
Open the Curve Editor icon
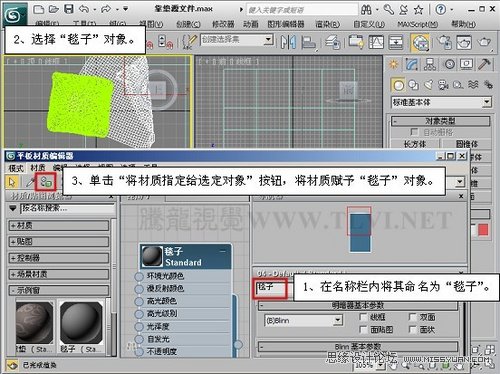point(376,42)
